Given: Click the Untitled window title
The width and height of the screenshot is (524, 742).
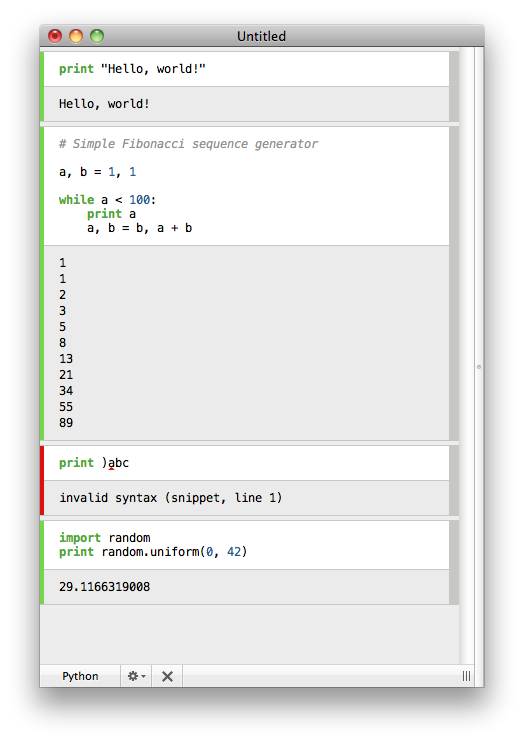Looking at the screenshot, I should 261,36.
